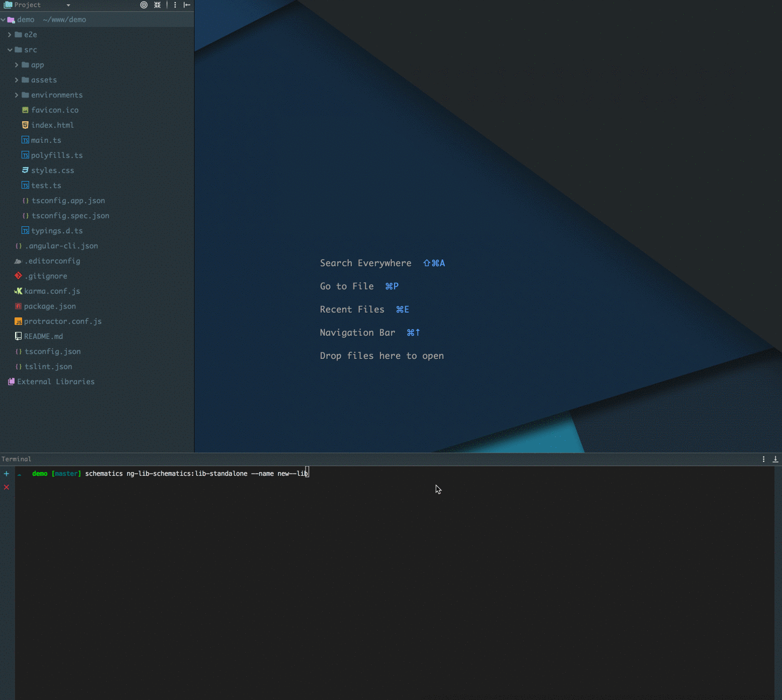Select index.html file icon

[x=25, y=125]
